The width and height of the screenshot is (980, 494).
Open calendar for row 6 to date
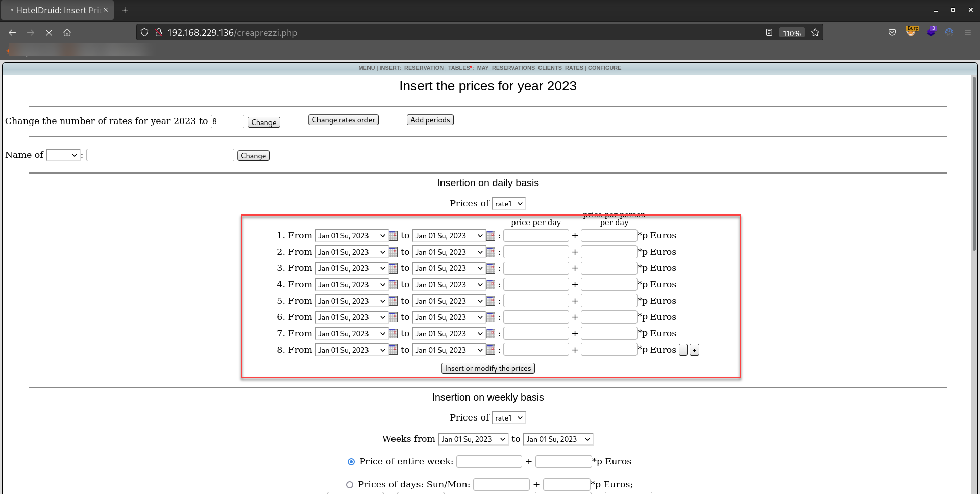point(491,317)
